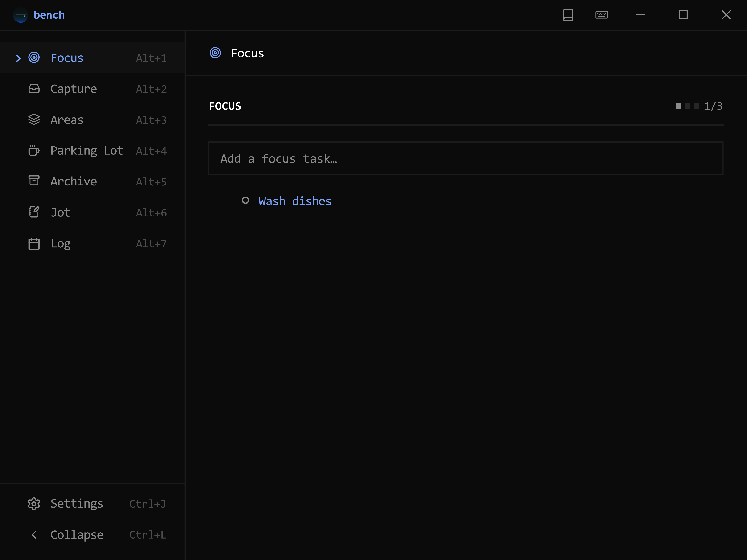
Task: Click the FOCUS section heading
Action: coord(225,106)
